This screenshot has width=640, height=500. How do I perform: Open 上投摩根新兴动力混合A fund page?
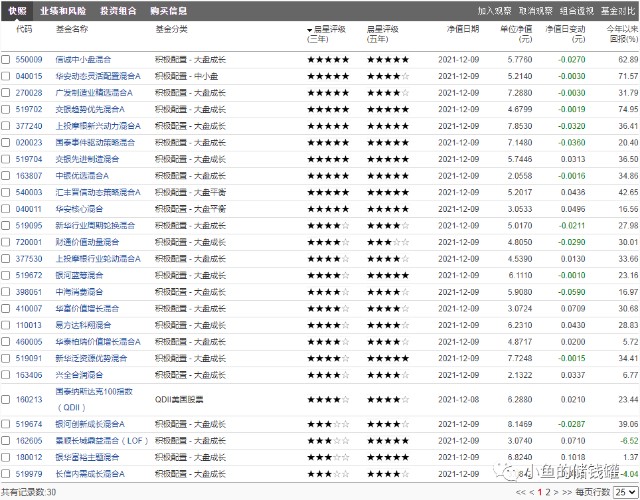98,126
